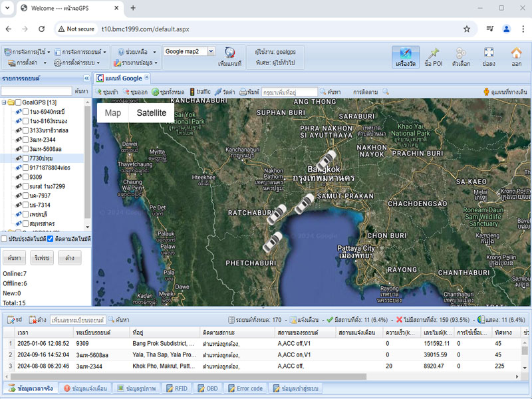
Task: Close the แผนที่ Google tab
Action: coord(147,77)
